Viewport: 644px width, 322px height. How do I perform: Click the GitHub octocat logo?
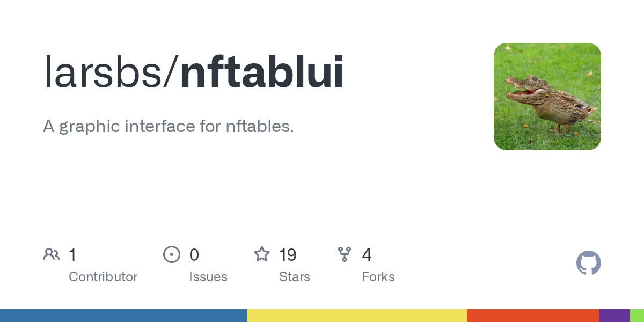coord(588,263)
